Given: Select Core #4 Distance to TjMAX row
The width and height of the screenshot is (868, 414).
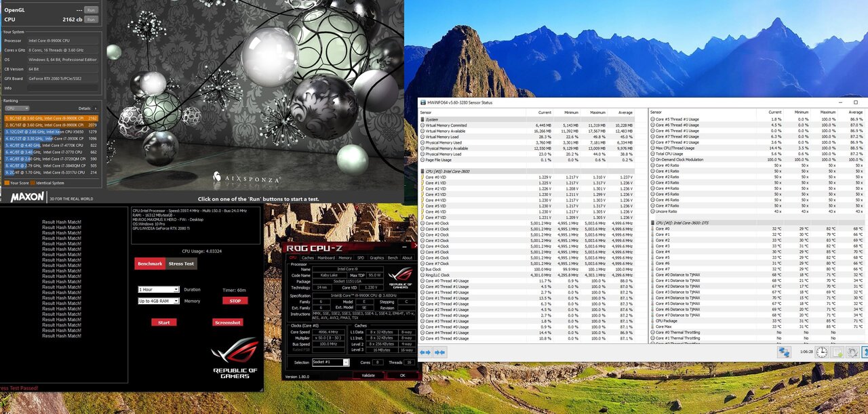Looking at the screenshot, I should [x=756, y=297].
